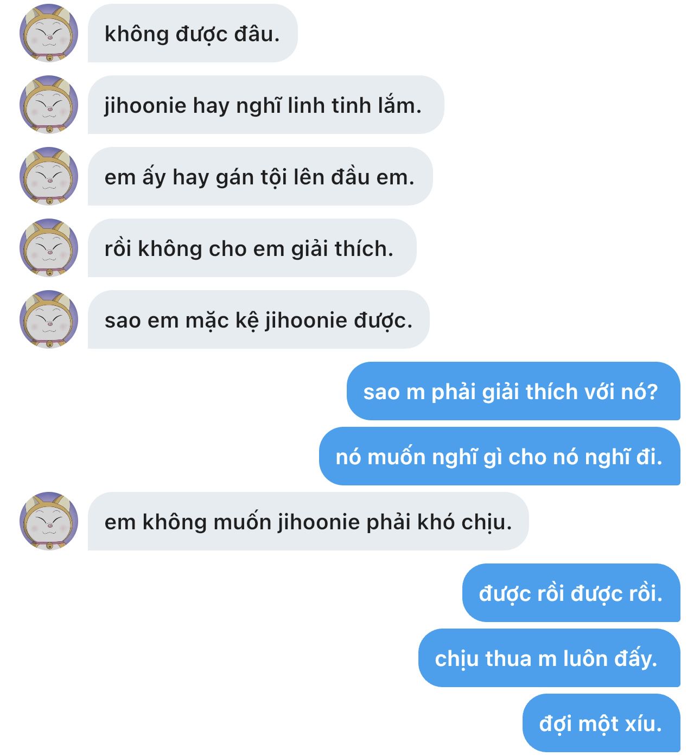700x756 pixels.
Task: Open profile avatar beside "em ấy hay gán tội"
Action: pos(49,176)
